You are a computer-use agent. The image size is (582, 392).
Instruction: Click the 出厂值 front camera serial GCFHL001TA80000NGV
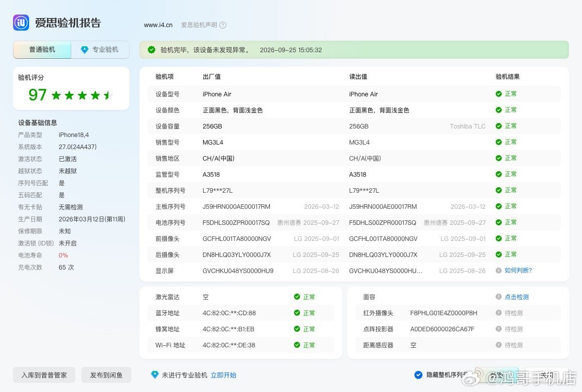[237, 239]
